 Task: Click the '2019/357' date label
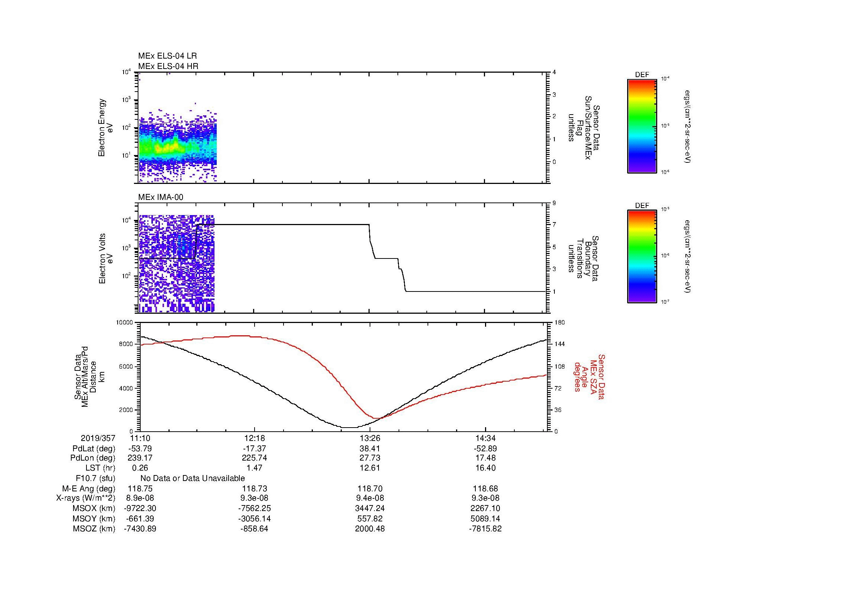pos(98,438)
